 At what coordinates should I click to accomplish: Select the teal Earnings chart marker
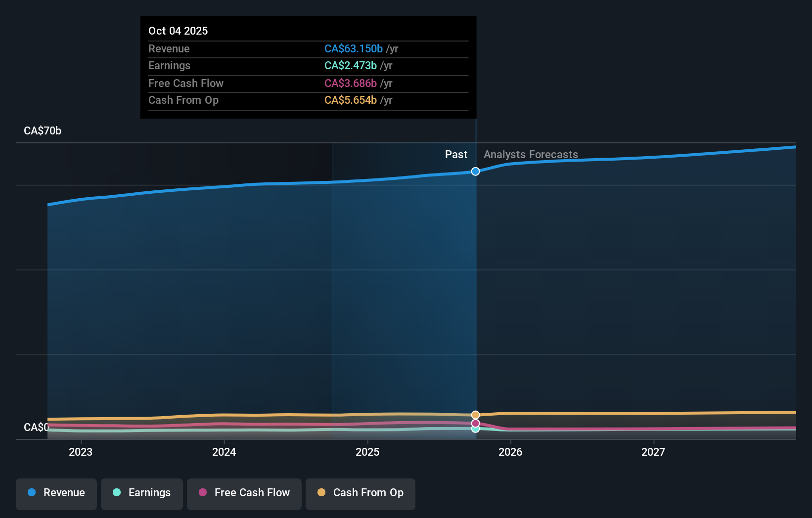(x=475, y=430)
